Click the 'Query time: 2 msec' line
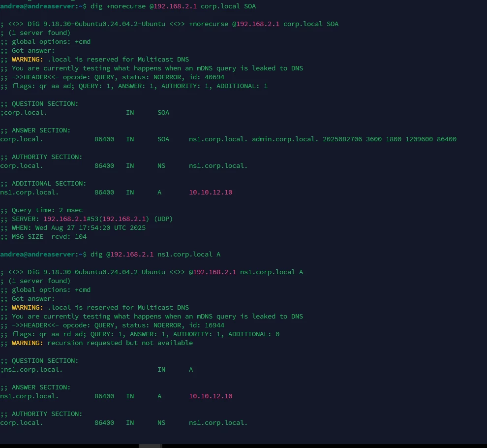 [41, 210]
